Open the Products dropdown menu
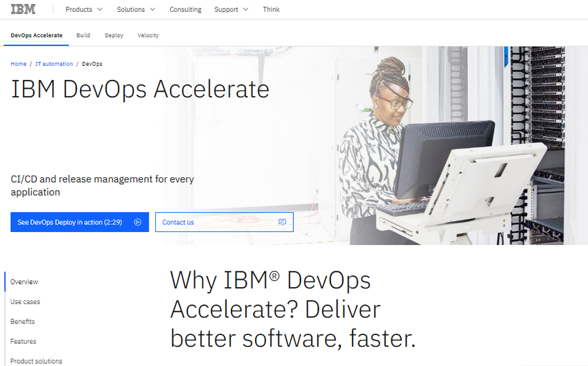Screen dimensions: 588x366 point(84,9)
